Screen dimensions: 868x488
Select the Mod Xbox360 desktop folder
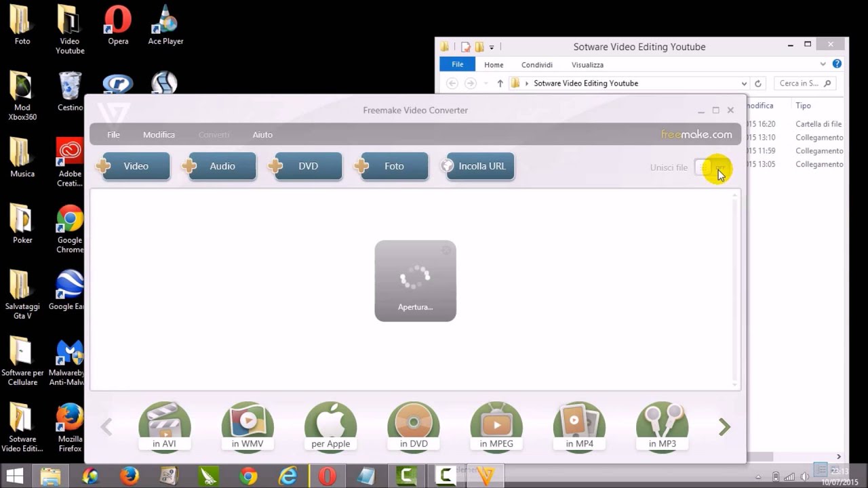[22, 95]
